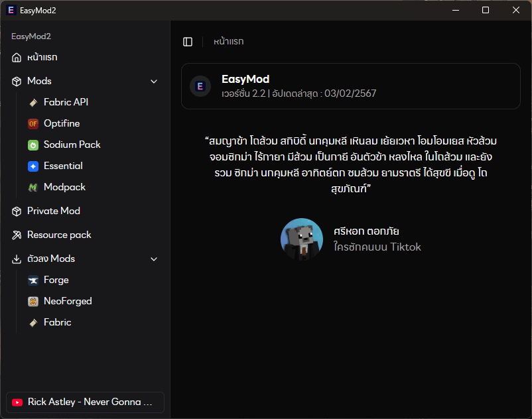This screenshot has width=532, height=419.
Task: Minimize the EasyMod2 window
Action: [x=456, y=10]
